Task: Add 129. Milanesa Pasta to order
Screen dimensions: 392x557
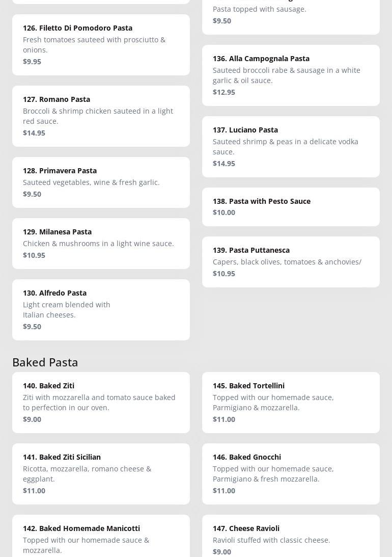Action: pos(101,244)
